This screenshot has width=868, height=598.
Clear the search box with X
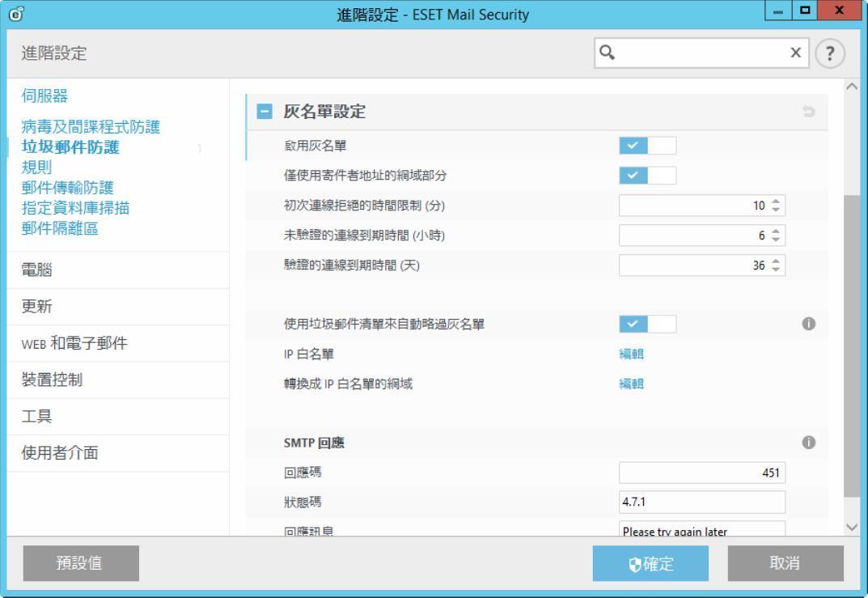[795, 53]
